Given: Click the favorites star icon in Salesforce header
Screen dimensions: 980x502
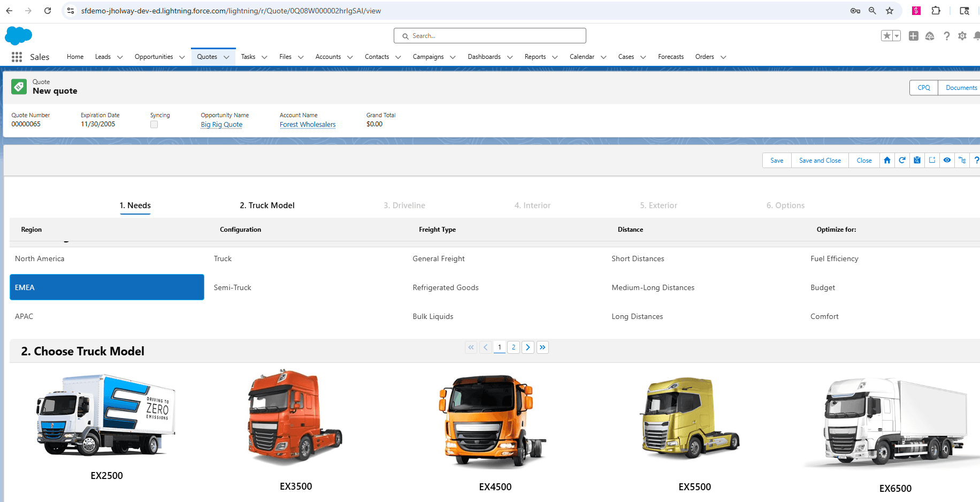Looking at the screenshot, I should pyautogui.click(x=887, y=36).
